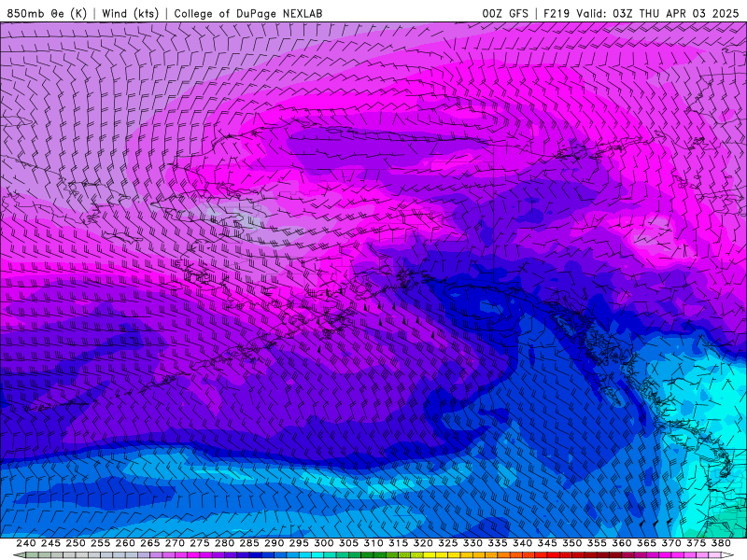This screenshot has width=747, height=560.
Task: Click the 330 value on the color scale
Action: [472, 543]
